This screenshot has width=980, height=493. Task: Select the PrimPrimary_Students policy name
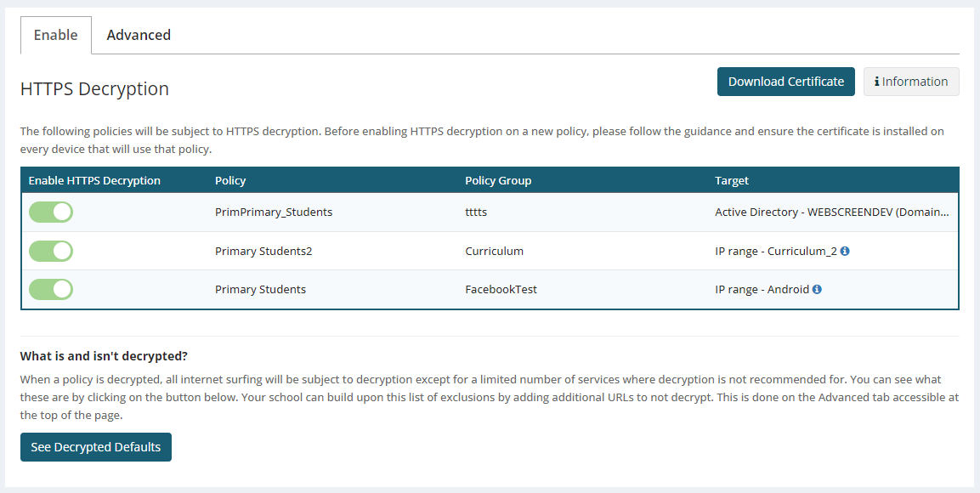(x=274, y=212)
